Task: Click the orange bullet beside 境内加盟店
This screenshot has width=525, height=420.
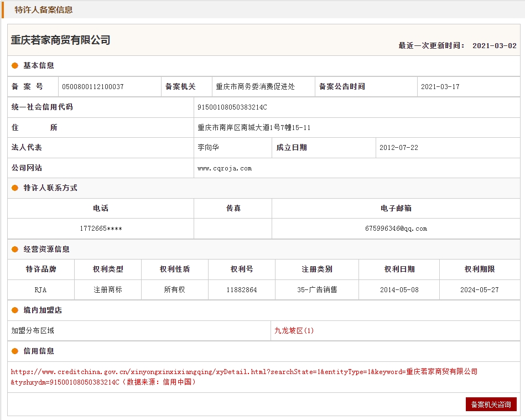Action: click(x=15, y=310)
